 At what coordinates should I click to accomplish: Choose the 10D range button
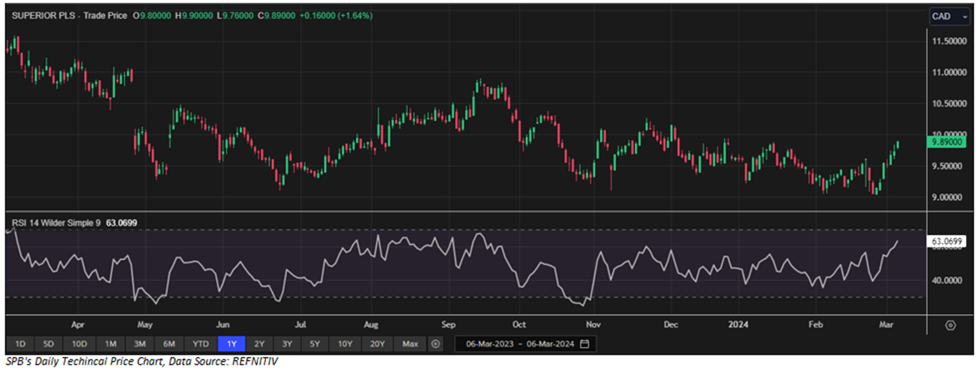pos(78,344)
